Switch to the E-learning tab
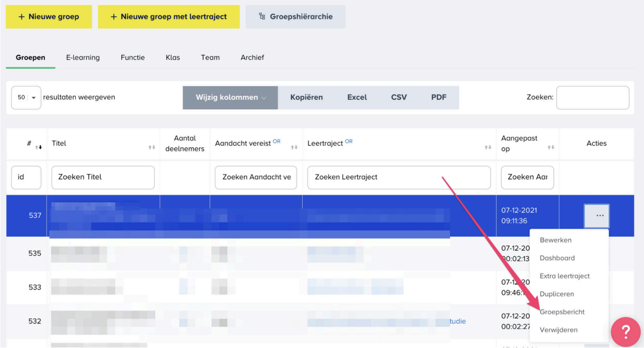 pos(83,57)
